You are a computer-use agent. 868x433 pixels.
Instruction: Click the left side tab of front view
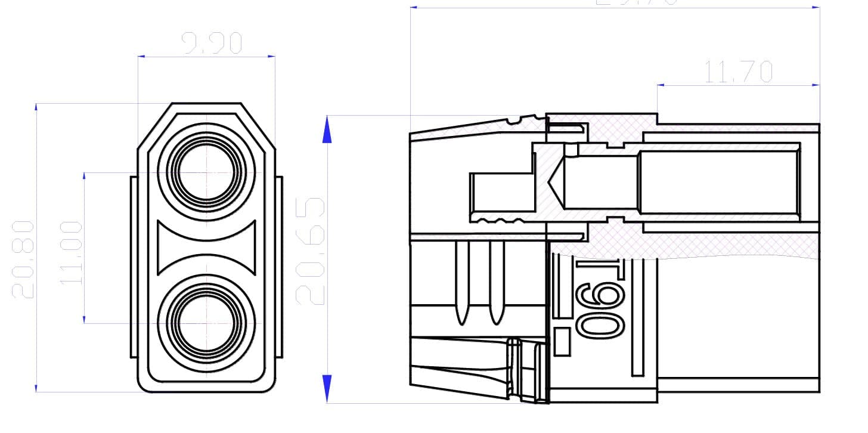pos(134,267)
